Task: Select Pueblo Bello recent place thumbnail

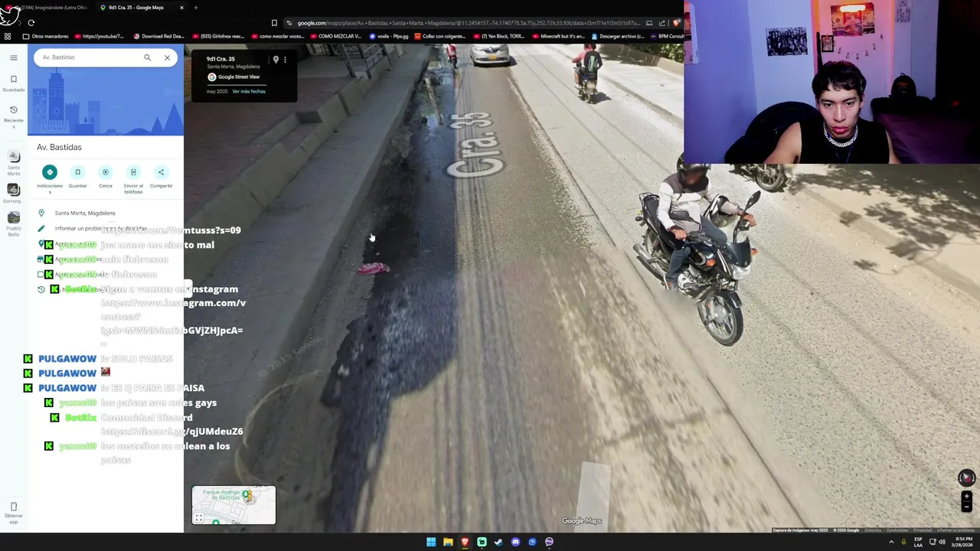Action: 13,223
